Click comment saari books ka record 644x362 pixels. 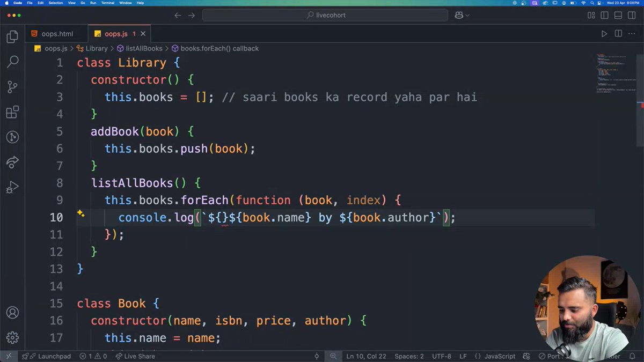pyautogui.click(x=349, y=97)
